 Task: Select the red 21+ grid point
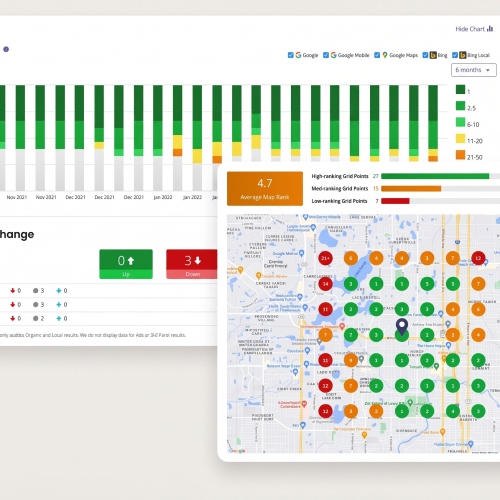(x=325, y=258)
